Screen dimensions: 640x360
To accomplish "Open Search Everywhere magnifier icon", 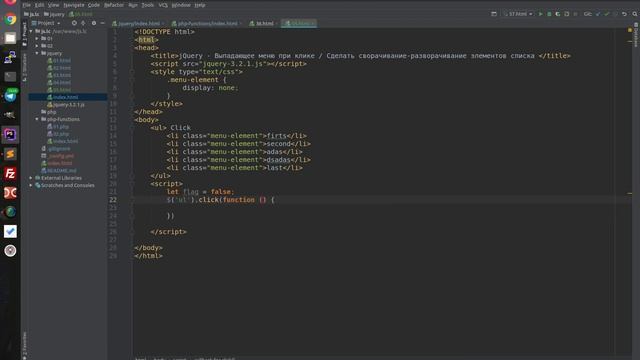I will tap(635, 14).
